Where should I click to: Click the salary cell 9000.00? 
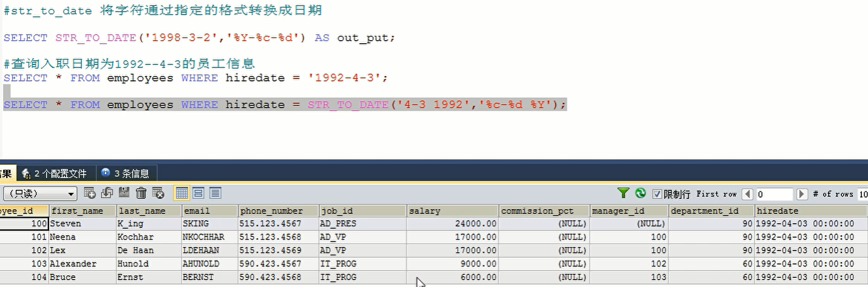(452, 263)
